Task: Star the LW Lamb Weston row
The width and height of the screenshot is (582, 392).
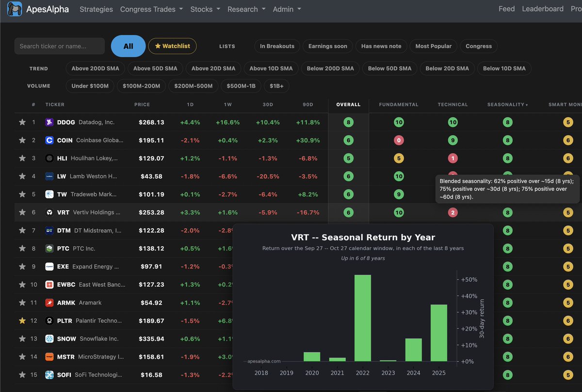Action: pyautogui.click(x=22, y=176)
